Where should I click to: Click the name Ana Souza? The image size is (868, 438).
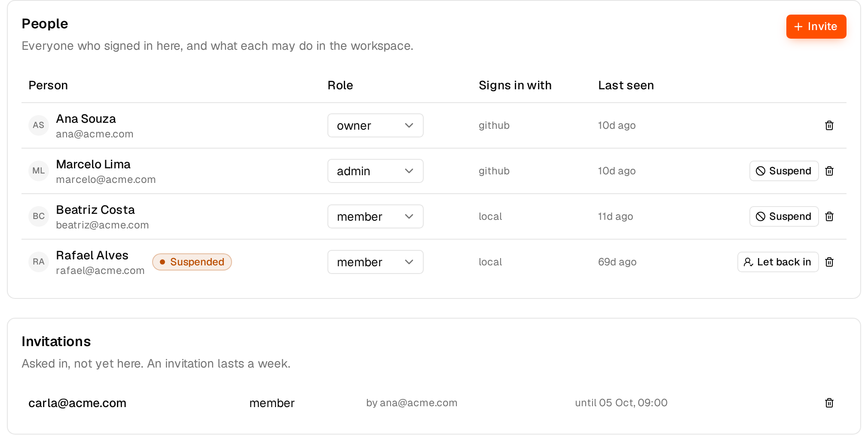(x=86, y=119)
